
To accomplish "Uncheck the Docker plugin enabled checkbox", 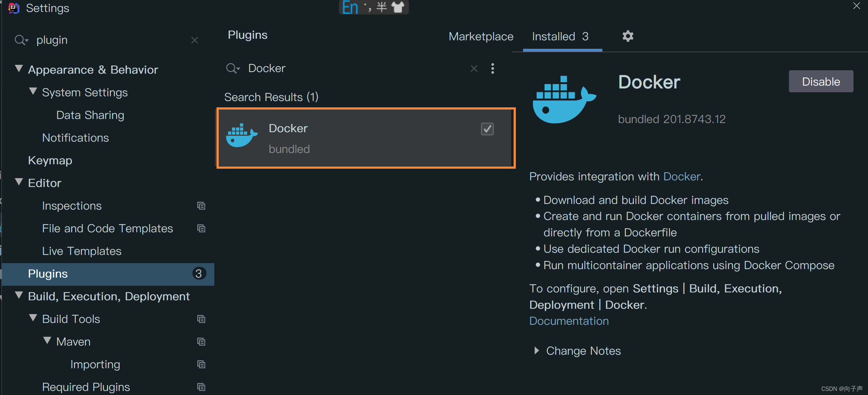I will tap(487, 129).
